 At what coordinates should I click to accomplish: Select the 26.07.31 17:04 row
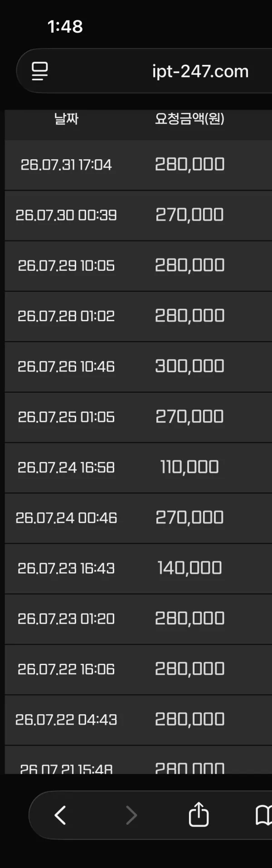coord(138,165)
